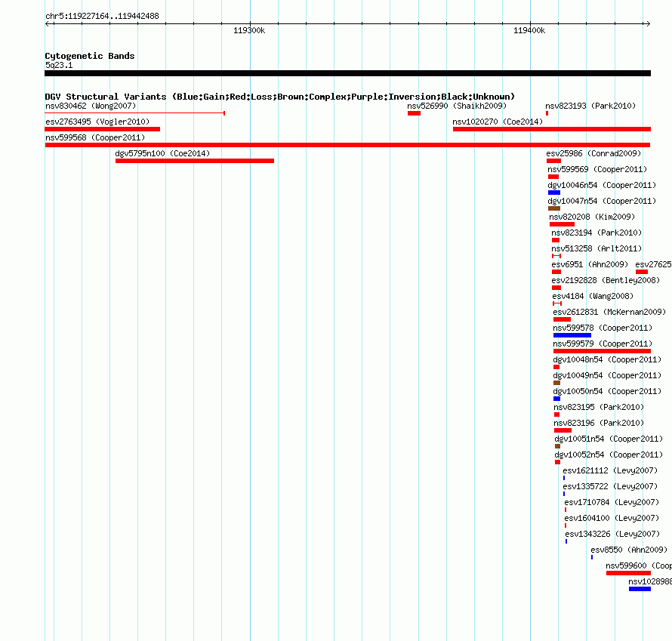The width and height of the screenshot is (672, 641).
Task: Click esv4184 (Wang2008) label
Action: [x=593, y=296]
